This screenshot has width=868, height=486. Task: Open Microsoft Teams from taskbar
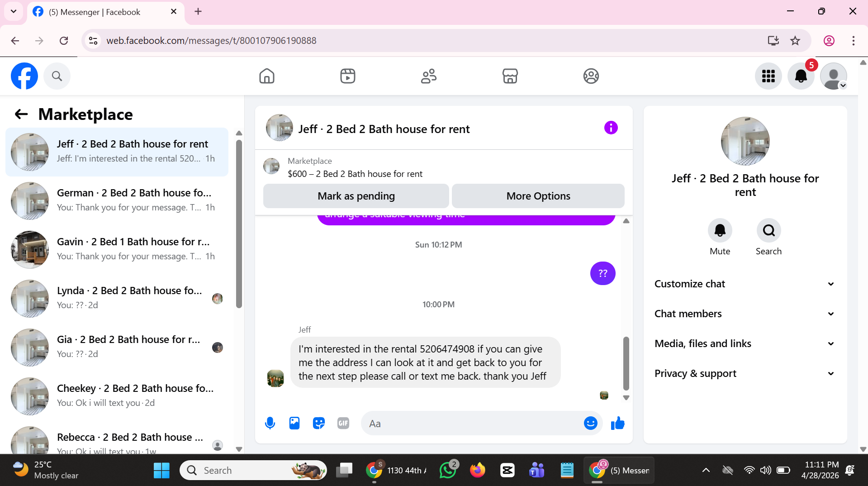(537, 471)
